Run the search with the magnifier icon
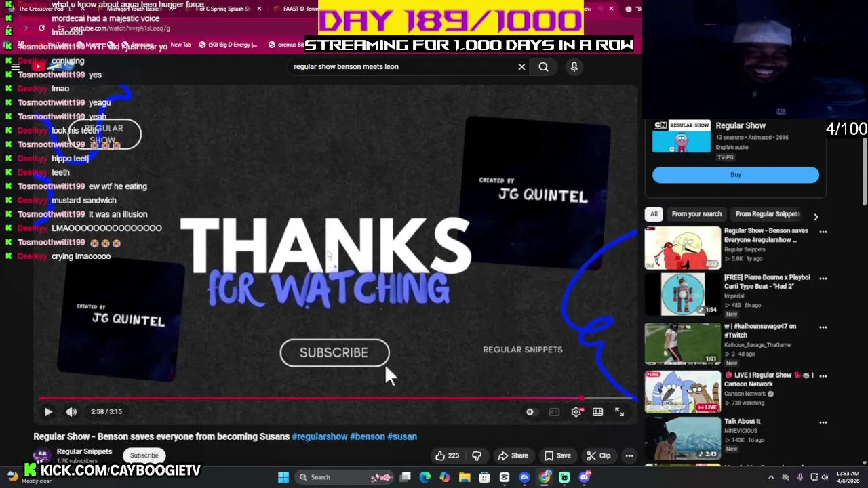 coord(543,66)
